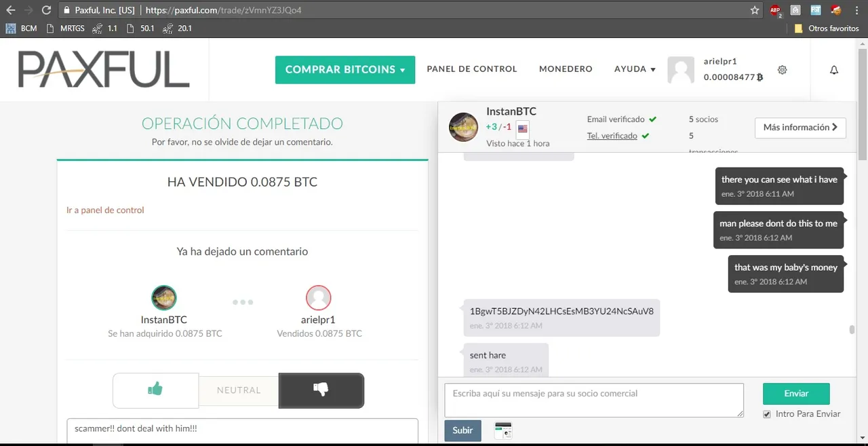This screenshot has height=446, width=868.
Task: Click the Paxful logo
Action: point(104,69)
